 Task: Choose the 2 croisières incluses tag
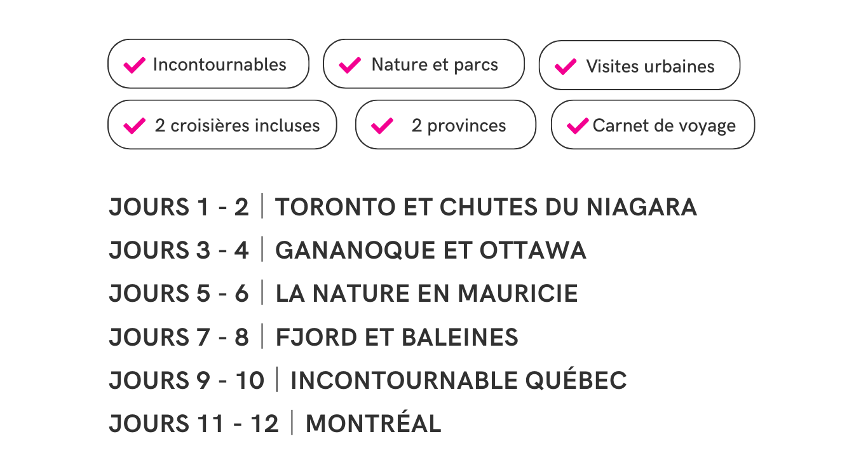222,125
